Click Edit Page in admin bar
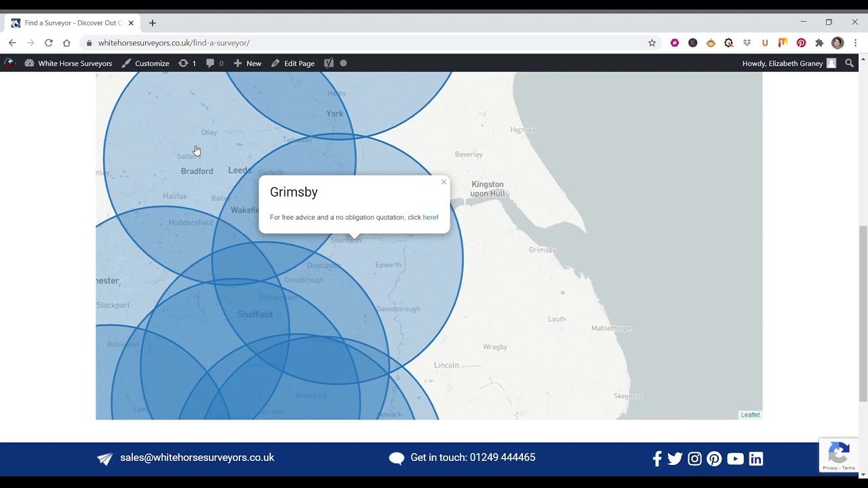The height and width of the screenshot is (488, 868). pos(293,63)
